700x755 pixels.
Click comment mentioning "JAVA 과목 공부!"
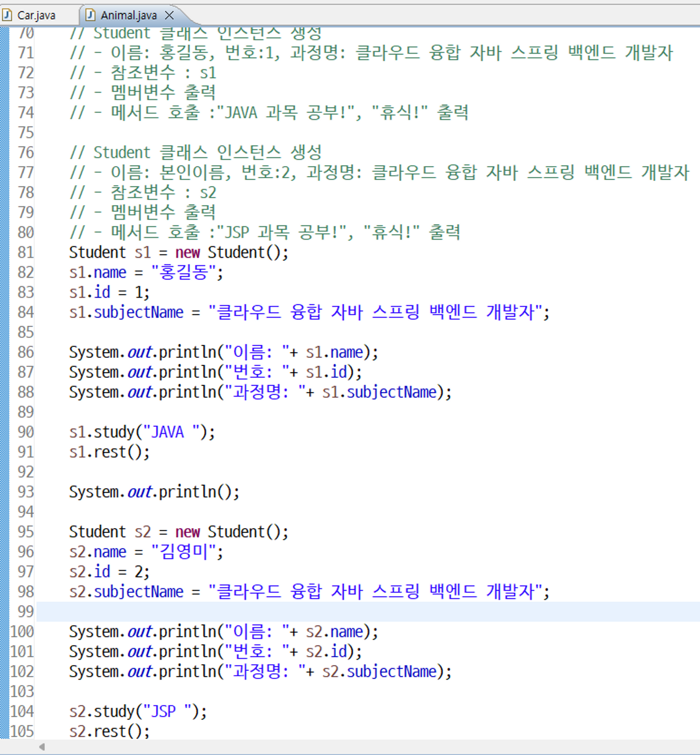pos(269,113)
